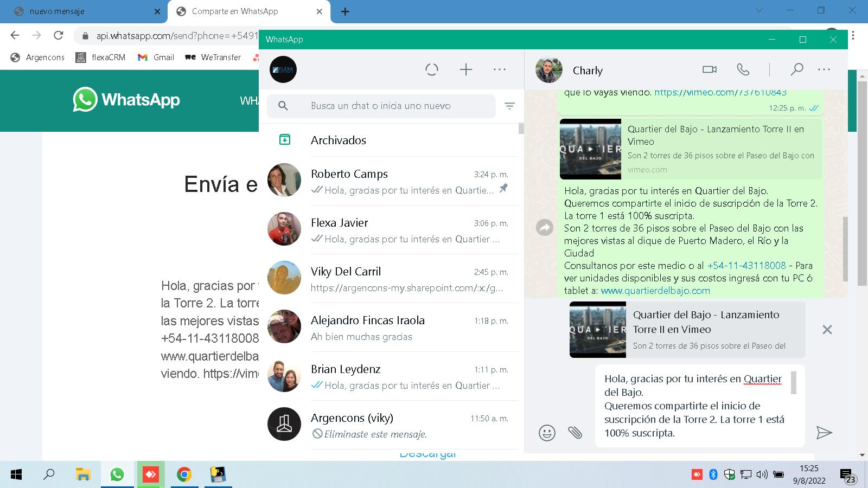Open the emoji picker
The image size is (868, 488).
pyautogui.click(x=547, y=433)
